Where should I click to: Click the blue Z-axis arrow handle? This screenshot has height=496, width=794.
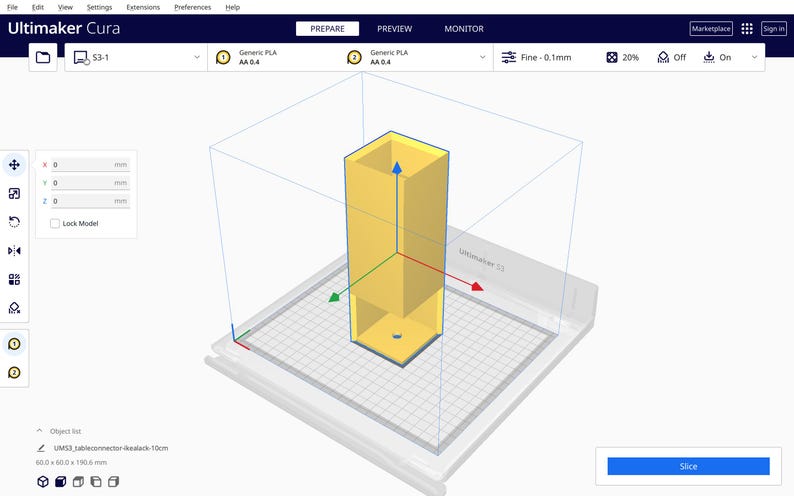pyautogui.click(x=397, y=169)
